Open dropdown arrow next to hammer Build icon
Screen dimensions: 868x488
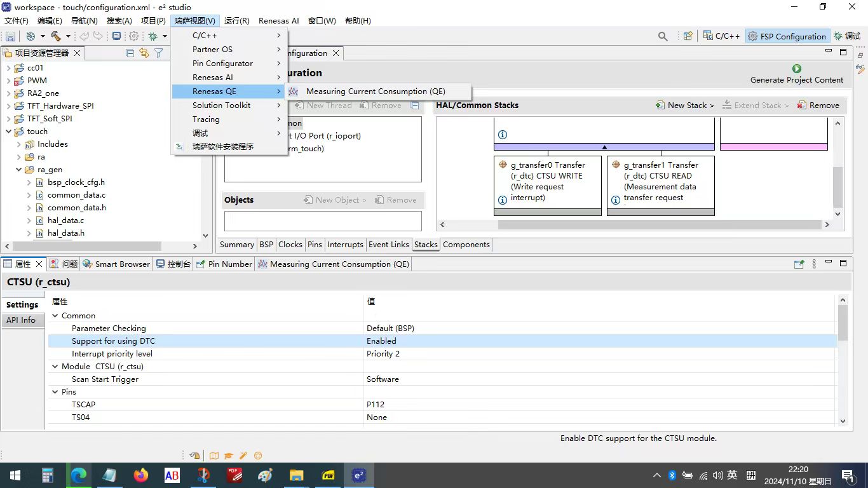[67, 36]
